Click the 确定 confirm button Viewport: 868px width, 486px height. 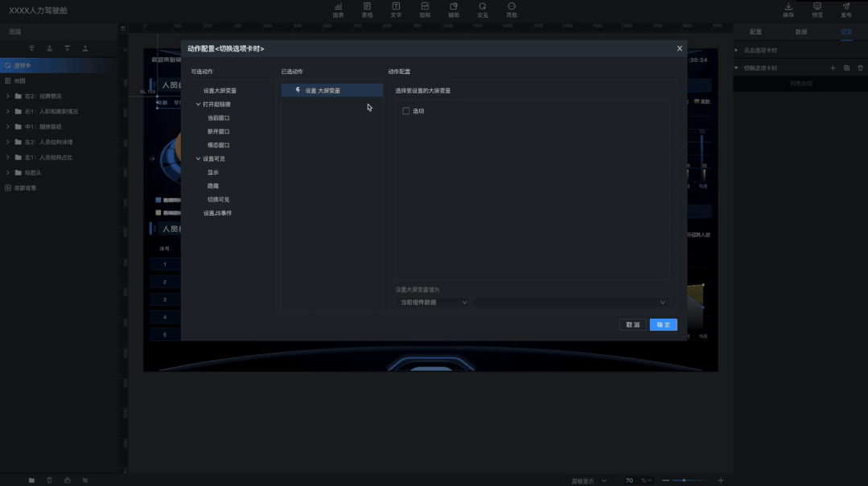pyautogui.click(x=663, y=325)
